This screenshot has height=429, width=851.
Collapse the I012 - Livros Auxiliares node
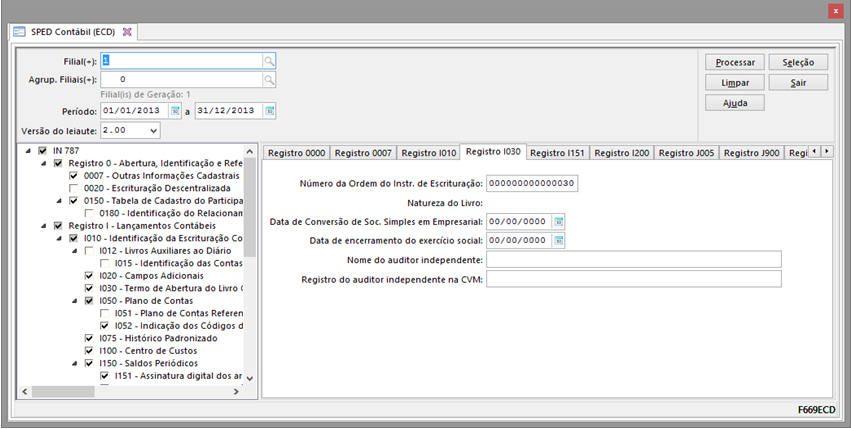click(x=75, y=251)
